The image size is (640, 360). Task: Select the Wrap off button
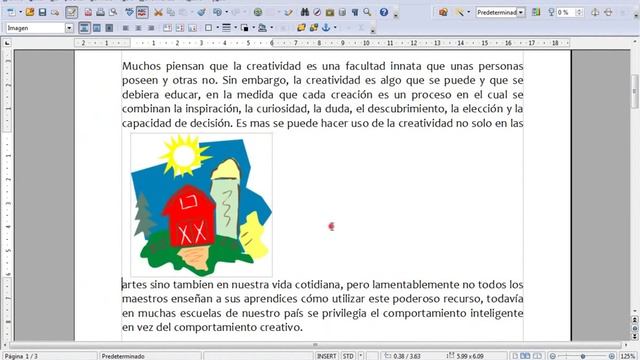tap(84, 28)
